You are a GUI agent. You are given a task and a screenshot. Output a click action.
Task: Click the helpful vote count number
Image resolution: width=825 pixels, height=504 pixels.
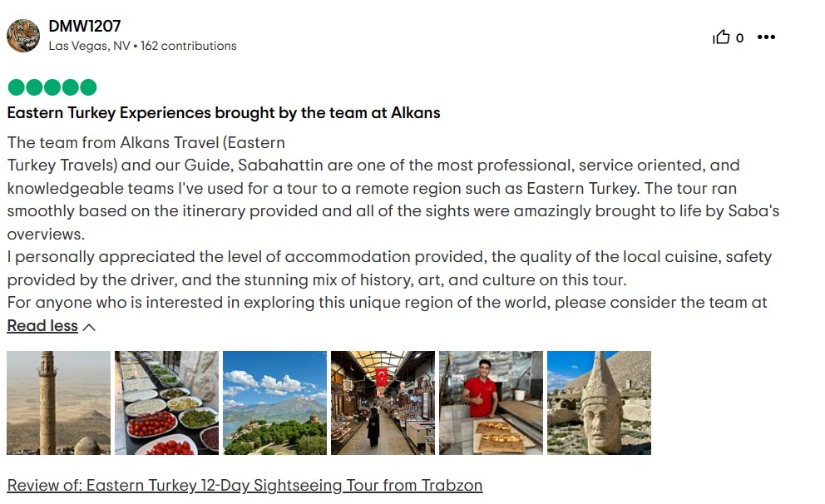pos(739,37)
